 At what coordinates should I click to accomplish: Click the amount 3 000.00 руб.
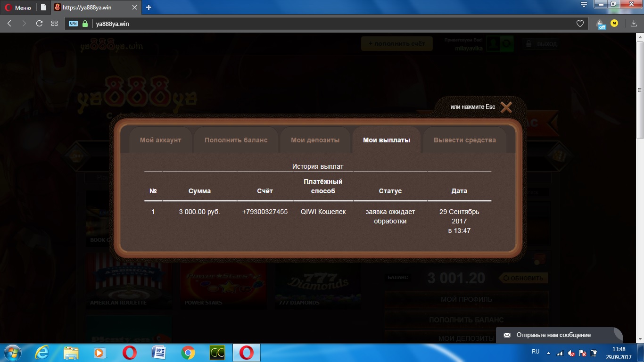199,212
